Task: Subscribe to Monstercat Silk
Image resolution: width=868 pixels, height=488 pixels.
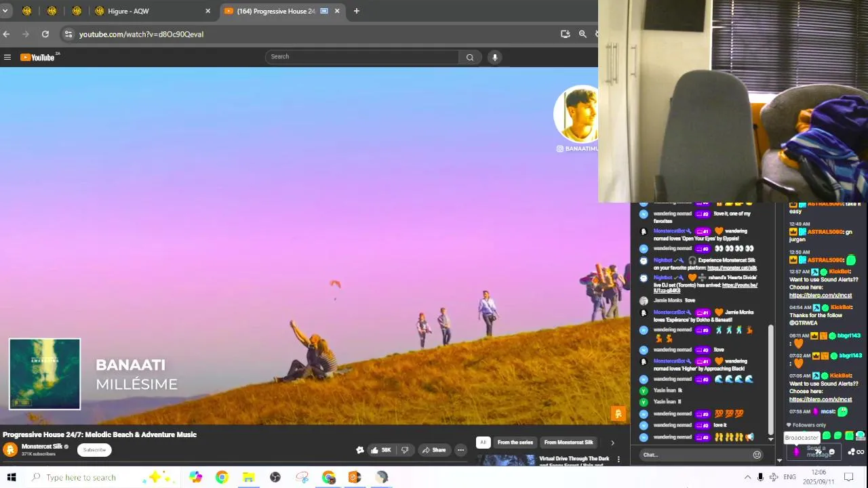Action: point(94,449)
